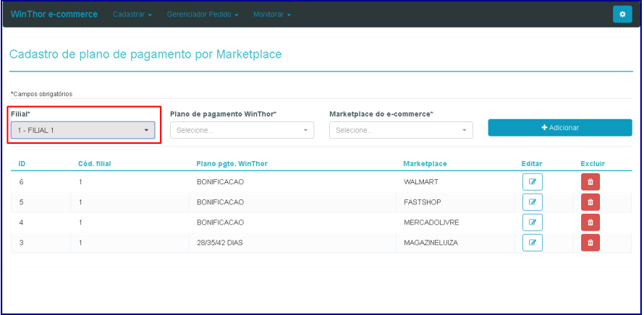The height and width of the screenshot is (315, 644).
Task: Click ID 6 cell
Action: (22, 181)
